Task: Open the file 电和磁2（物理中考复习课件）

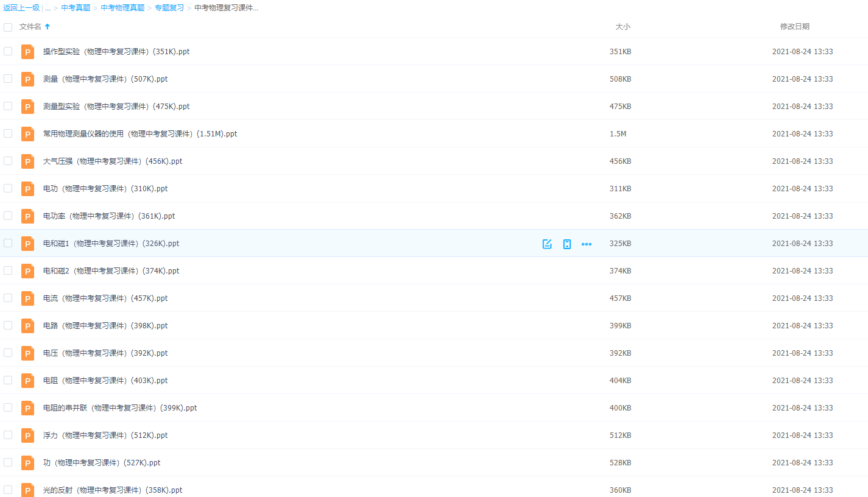Action: coord(111,271)
